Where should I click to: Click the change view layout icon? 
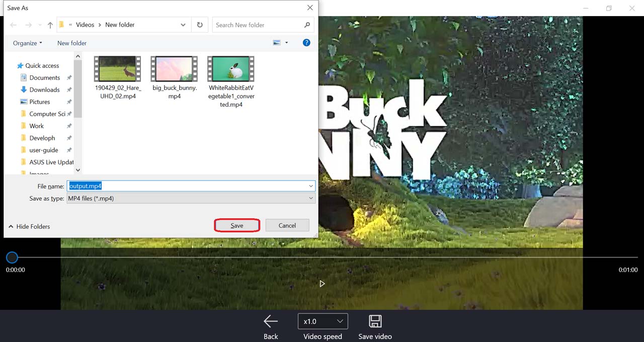(x=277, y=43)
